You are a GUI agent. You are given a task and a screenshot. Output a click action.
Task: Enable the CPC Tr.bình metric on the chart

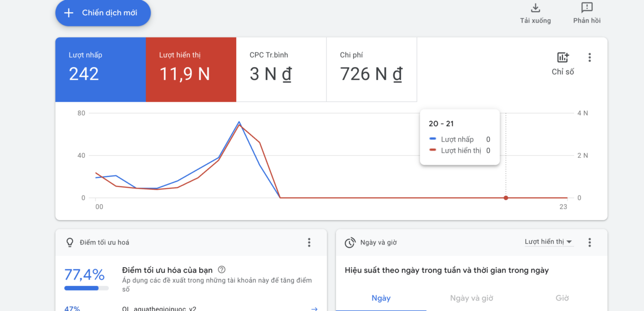281,69
